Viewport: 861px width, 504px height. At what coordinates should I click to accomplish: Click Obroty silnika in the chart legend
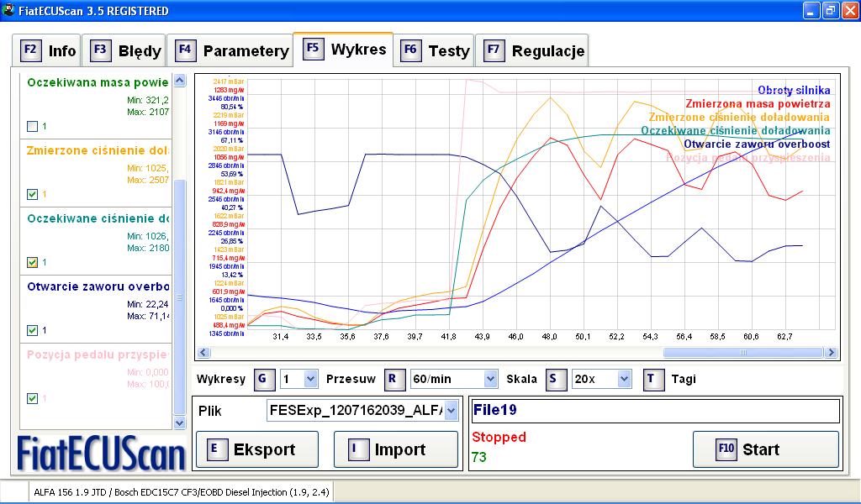tap(794, 91)
